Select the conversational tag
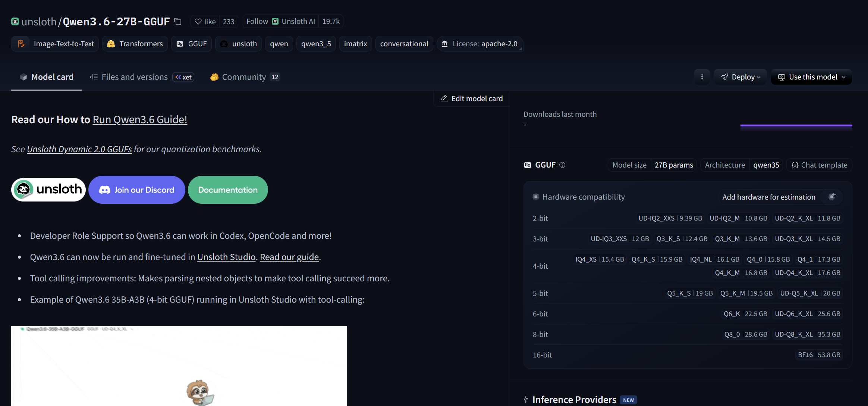 pyautogui.click(x=404, y=44)
